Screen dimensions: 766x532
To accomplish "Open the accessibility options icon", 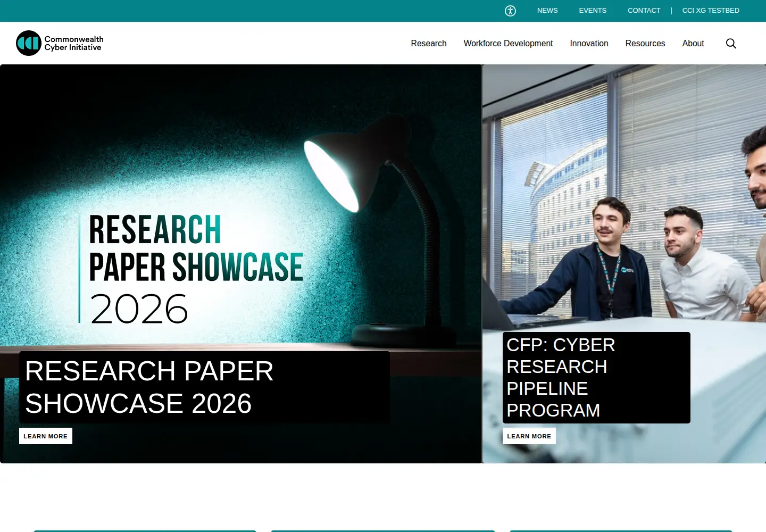I will (x=510, y=11).
